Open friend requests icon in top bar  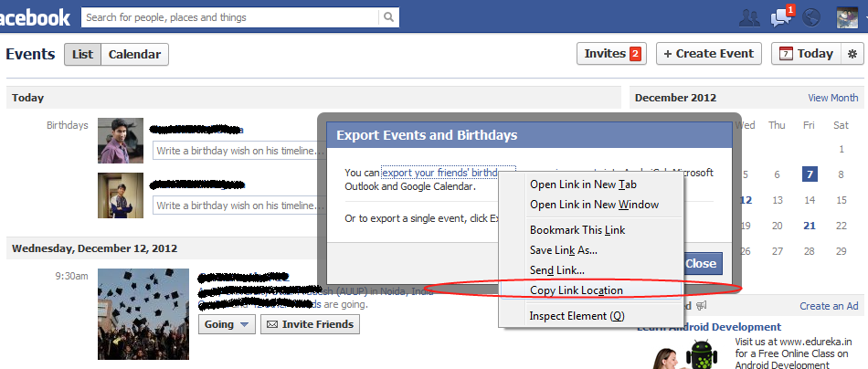[749, 17]
